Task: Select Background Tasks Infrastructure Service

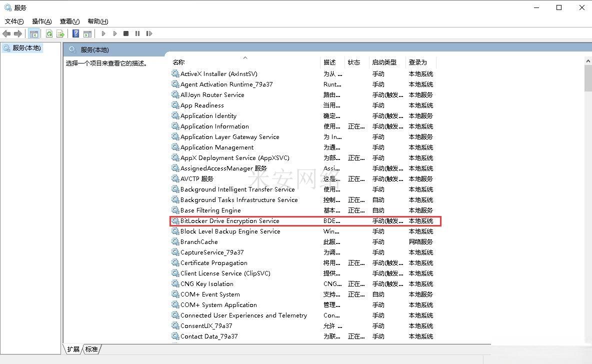Action: point(239,199)
